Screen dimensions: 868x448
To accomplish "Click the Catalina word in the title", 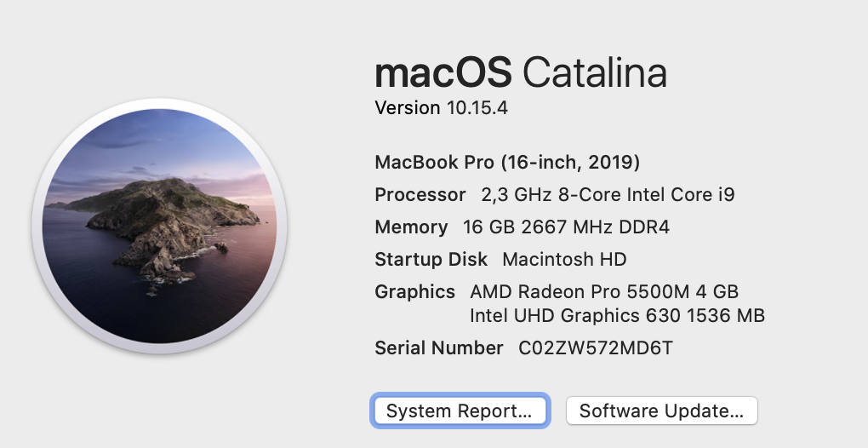I will click(595, 72).
